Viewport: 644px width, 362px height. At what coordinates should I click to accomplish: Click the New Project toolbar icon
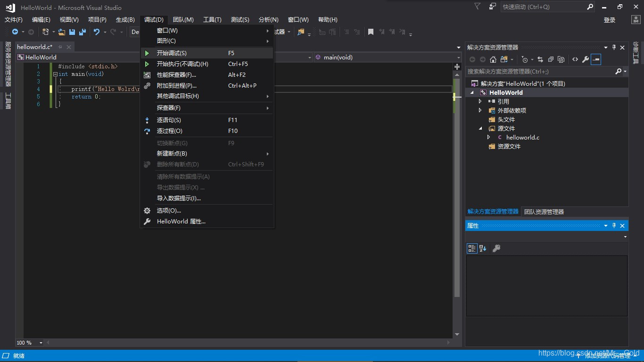(46, 32)
